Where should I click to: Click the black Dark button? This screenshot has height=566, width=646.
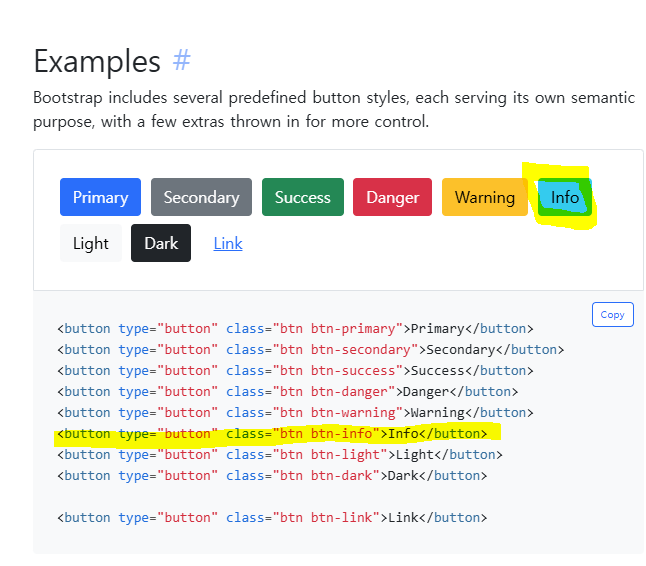click(x=161, y=243)
